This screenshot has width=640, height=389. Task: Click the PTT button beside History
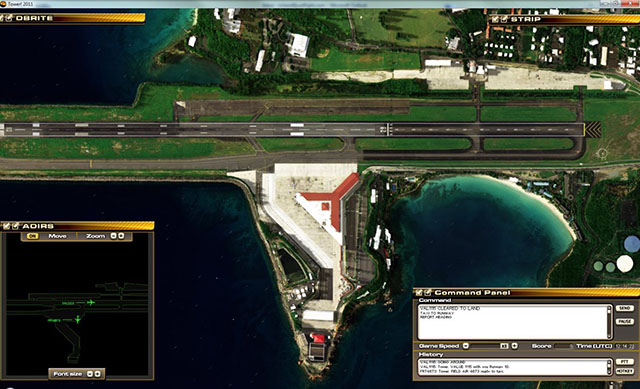coord(624,362)
